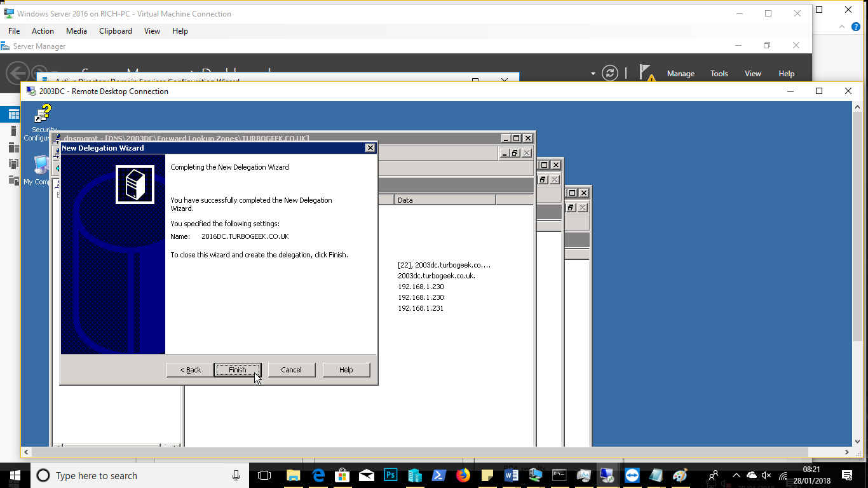Select the [22], 2003dc.turbogeek.co.... record
This screenshot has height=488, width=868.
click(444, 265)
